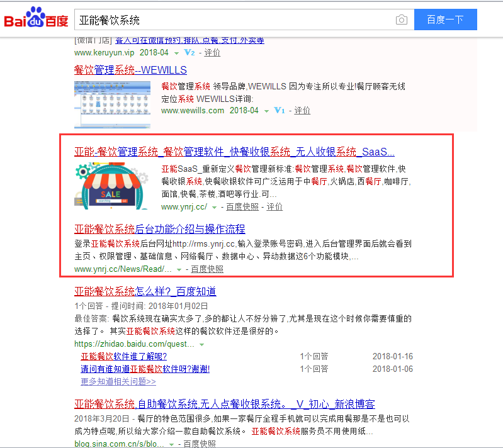Open 百度快照 for ynrj.cc/News/Read result
Viewport: 503px width, 448px height.
point(207,269)
